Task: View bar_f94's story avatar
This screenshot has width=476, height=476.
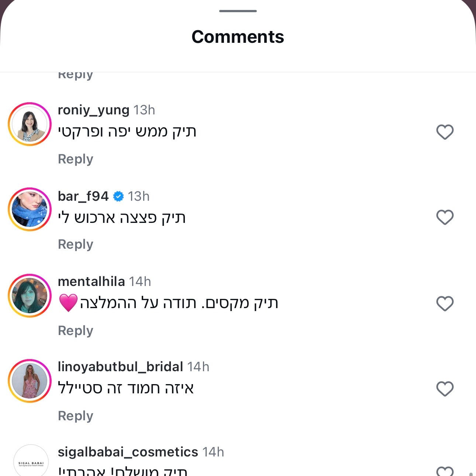Action: coord(30,209)
